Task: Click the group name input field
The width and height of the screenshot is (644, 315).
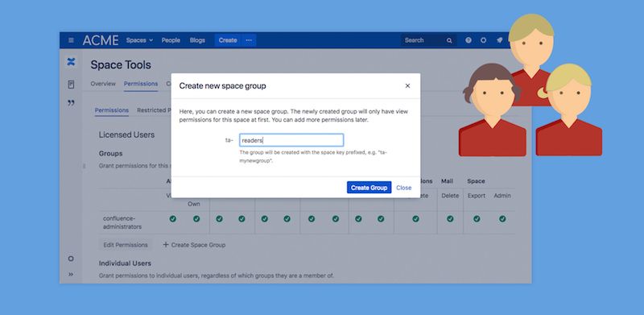Action: coord(291,140)
